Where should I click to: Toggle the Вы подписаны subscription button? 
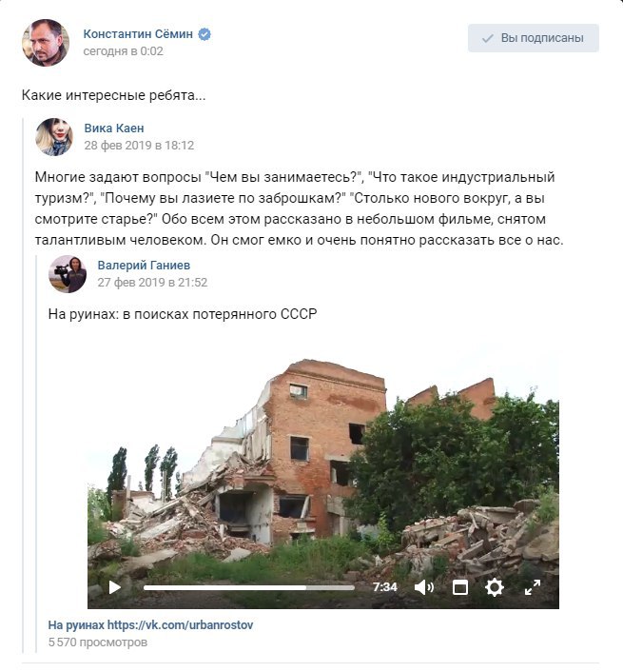pyautogui.click(x=533, y=38)
